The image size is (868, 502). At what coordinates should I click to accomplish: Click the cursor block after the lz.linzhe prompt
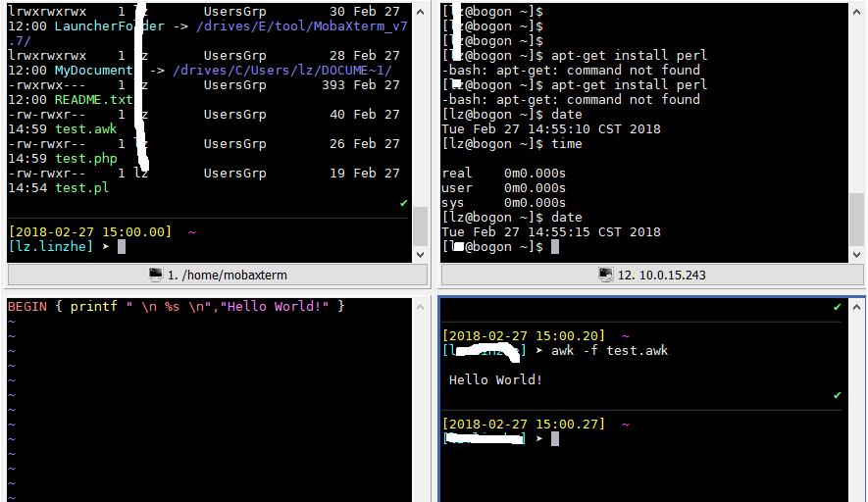(x=122, y=246)
